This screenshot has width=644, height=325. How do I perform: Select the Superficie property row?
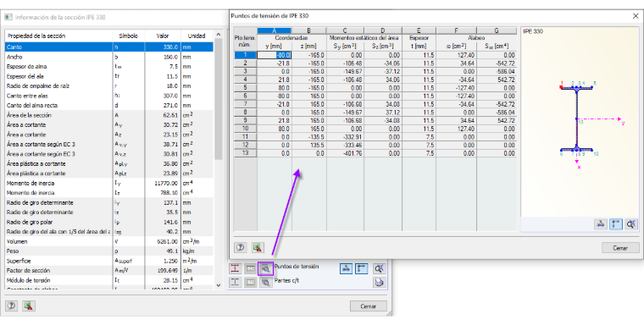point(109,261)
